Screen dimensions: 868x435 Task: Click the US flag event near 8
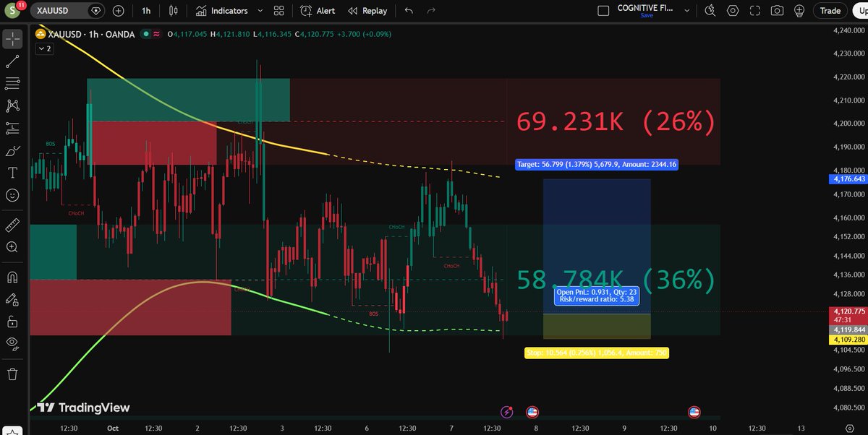(532, 412)
